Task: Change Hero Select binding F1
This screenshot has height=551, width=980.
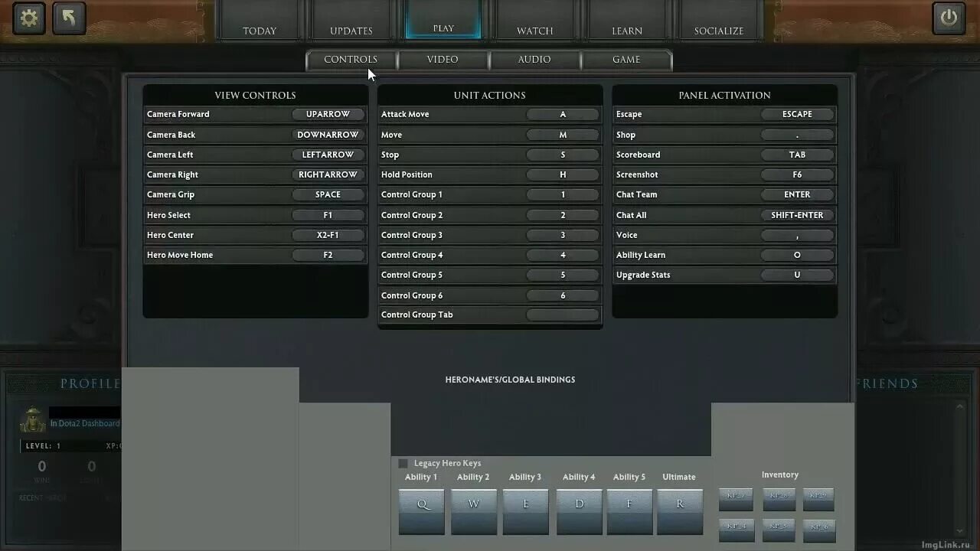Action: (328, 215)
